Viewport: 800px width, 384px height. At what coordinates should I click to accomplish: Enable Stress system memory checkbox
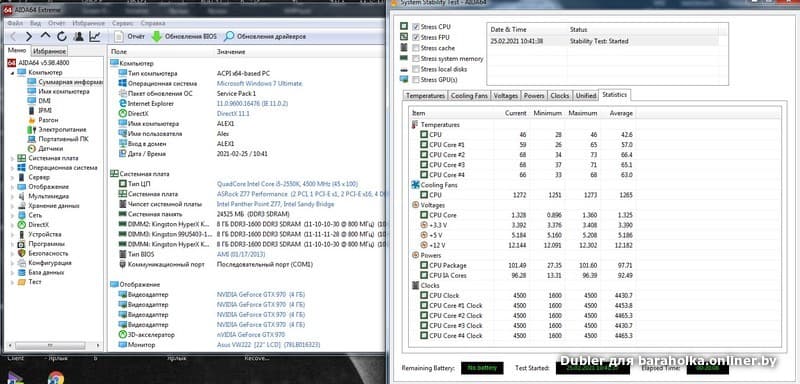point(416,59)
